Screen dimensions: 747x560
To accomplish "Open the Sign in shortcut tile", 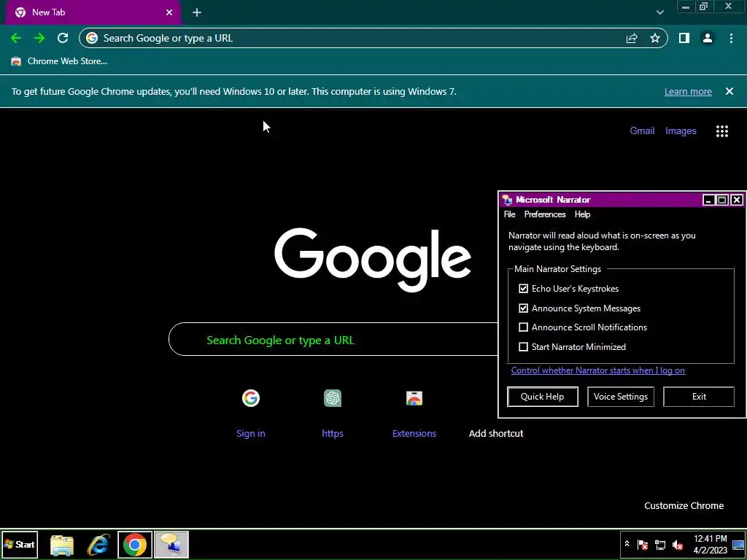I will tap(251, 413).
